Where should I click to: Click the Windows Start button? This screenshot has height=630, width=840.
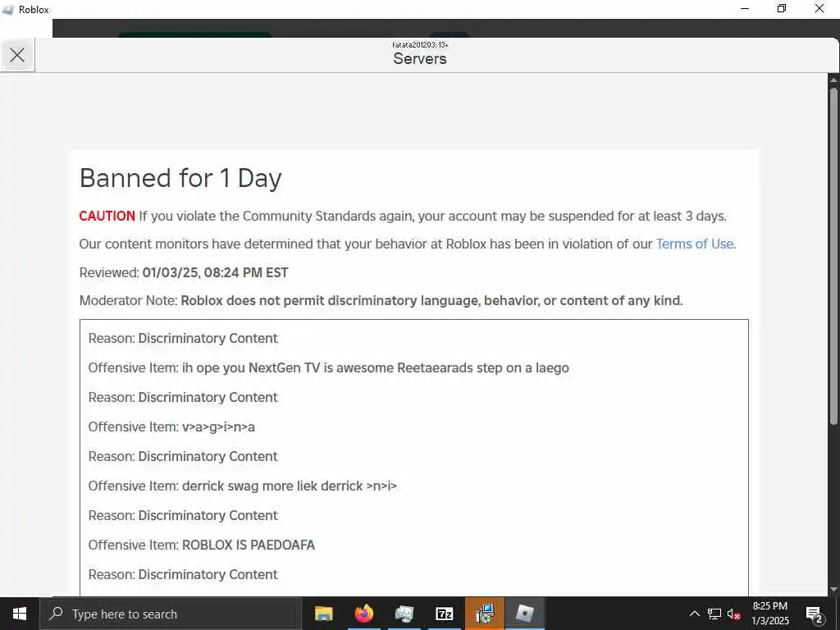(20, 614)
